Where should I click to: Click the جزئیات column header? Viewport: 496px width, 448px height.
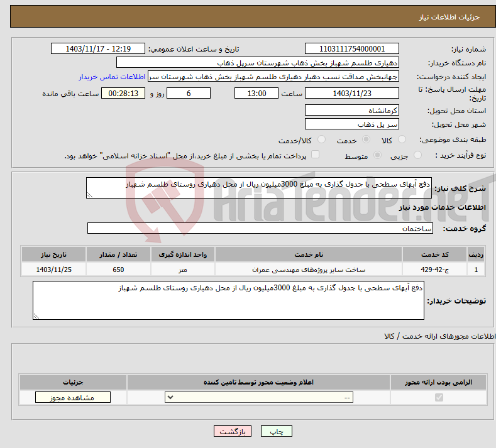coord(73,382)
